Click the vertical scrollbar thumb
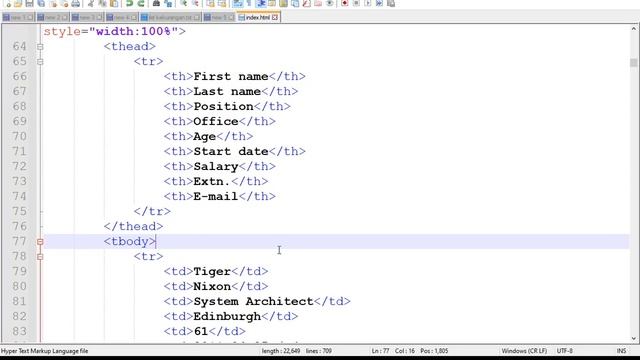The image size is (640, 360). pos(634,62)
